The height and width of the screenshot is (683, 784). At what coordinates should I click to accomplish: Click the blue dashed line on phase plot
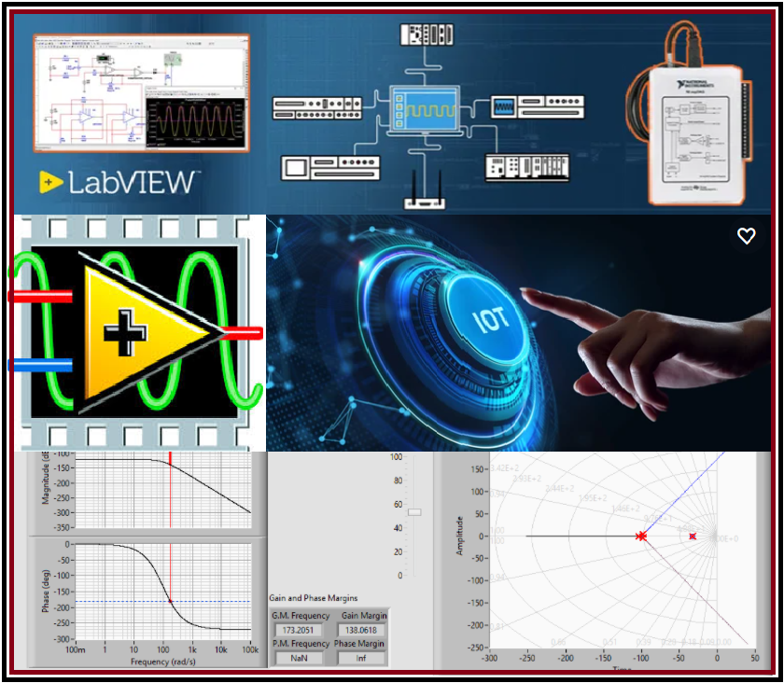coord(112,601)
